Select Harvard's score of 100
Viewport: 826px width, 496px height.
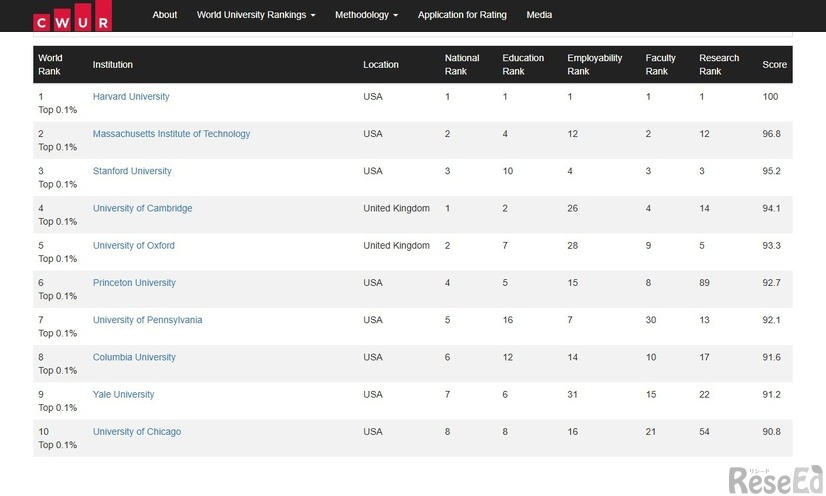pos(770,96)
